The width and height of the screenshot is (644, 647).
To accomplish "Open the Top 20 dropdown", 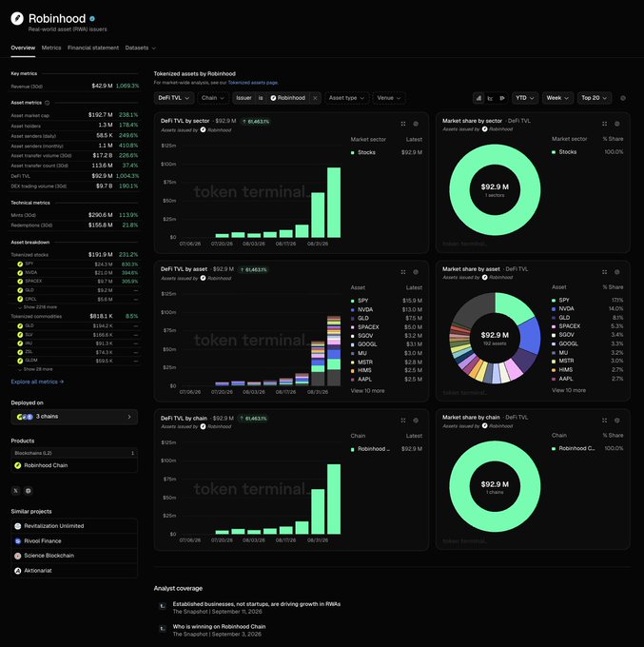I will click(595, 98).
